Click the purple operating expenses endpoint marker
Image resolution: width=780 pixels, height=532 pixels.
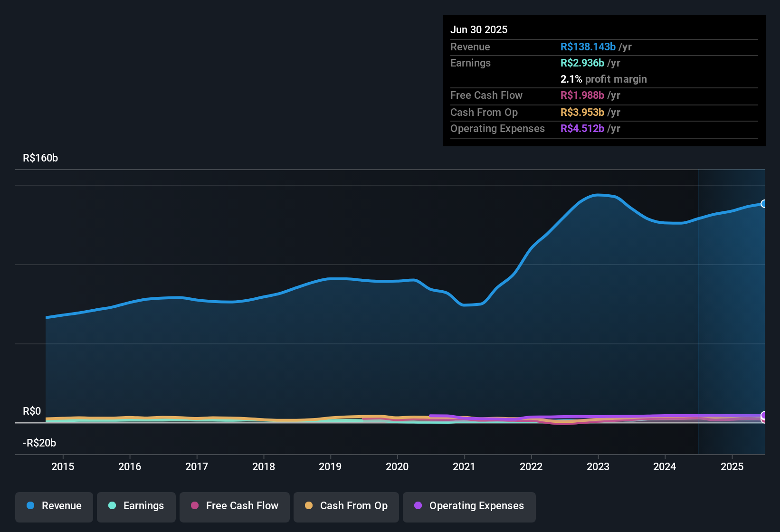[764, 415]
